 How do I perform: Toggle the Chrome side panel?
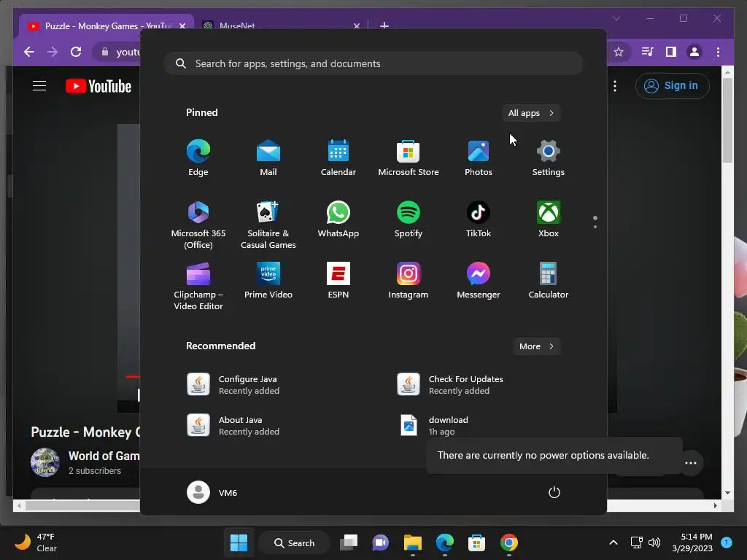tap(671, 52)
